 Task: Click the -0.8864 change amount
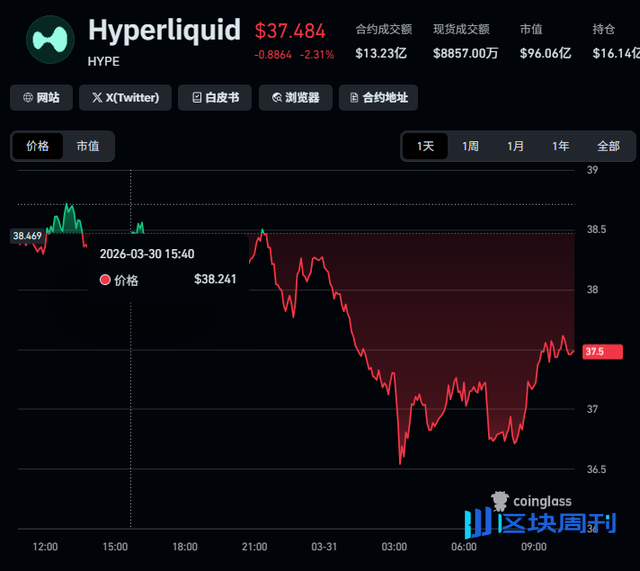[x=273, y=55]
